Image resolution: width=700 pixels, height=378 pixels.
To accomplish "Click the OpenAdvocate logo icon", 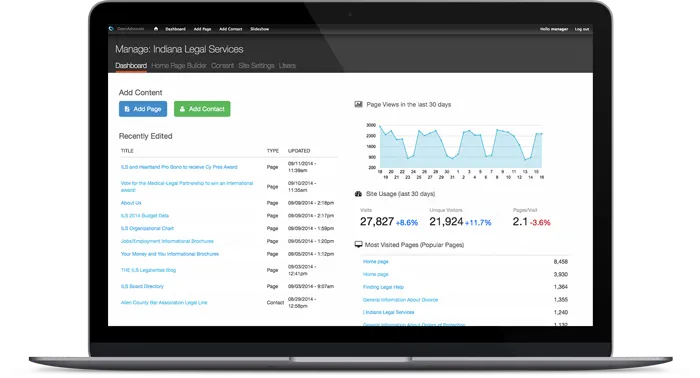I will (111, 29).
